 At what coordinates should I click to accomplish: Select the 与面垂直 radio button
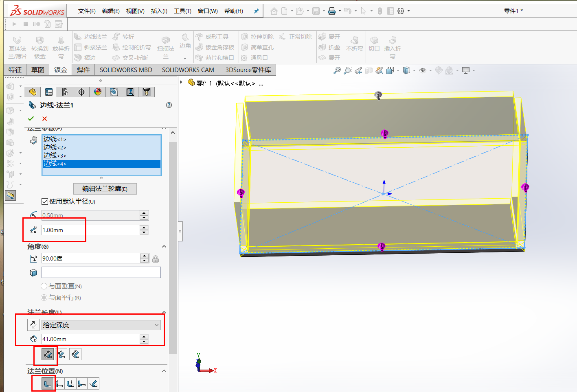[44, 286]
